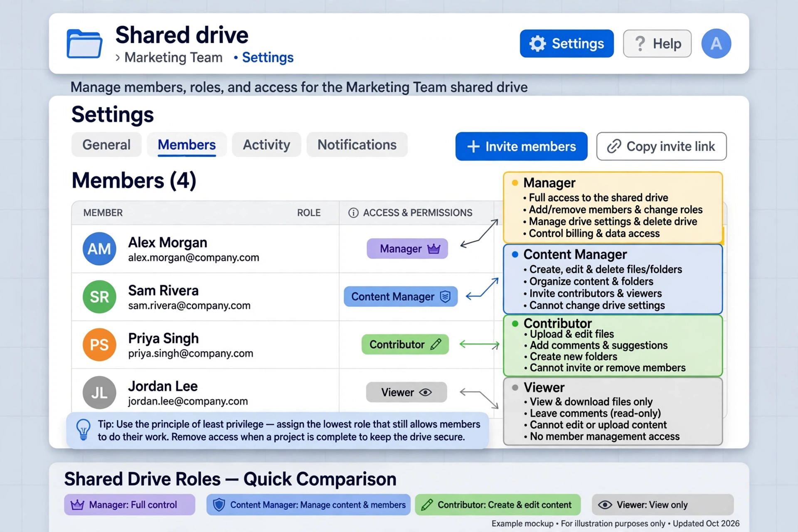This screenshot has height=532, width=798.
Task: Click alex.morgan@company.com email text
Action: [x=194, y=258]
